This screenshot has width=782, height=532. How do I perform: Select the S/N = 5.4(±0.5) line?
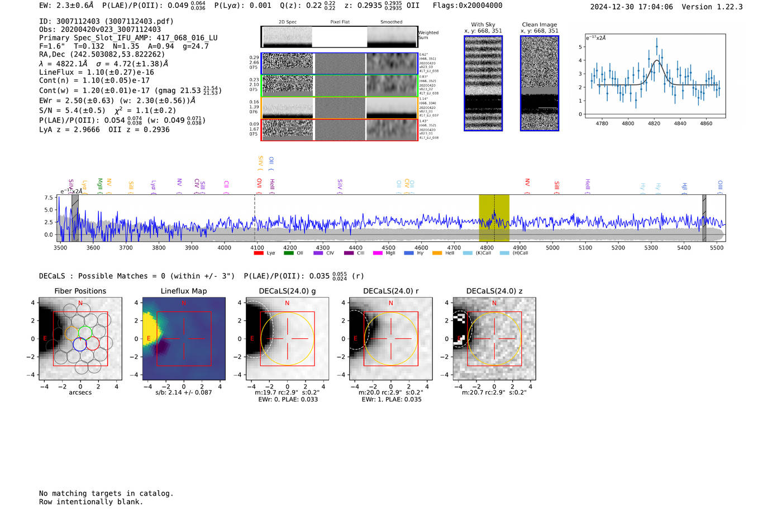coord(108,111)
